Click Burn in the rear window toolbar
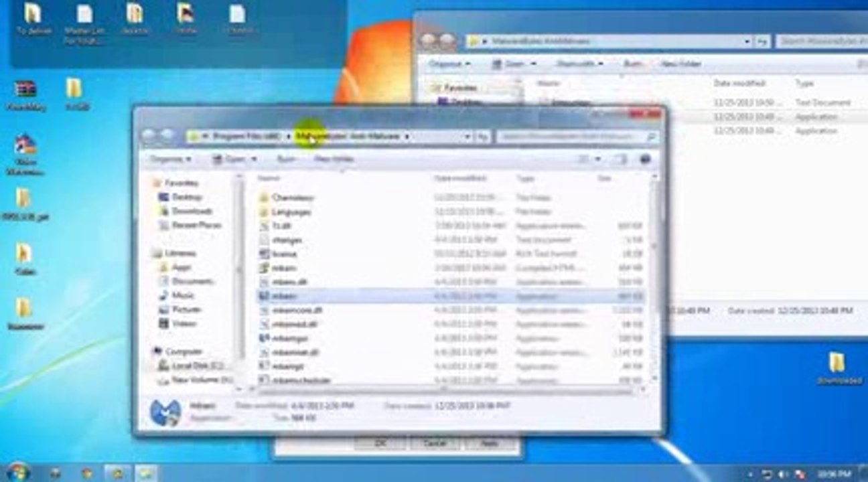Screen dimensions: 868x482 tap(633, 64)
